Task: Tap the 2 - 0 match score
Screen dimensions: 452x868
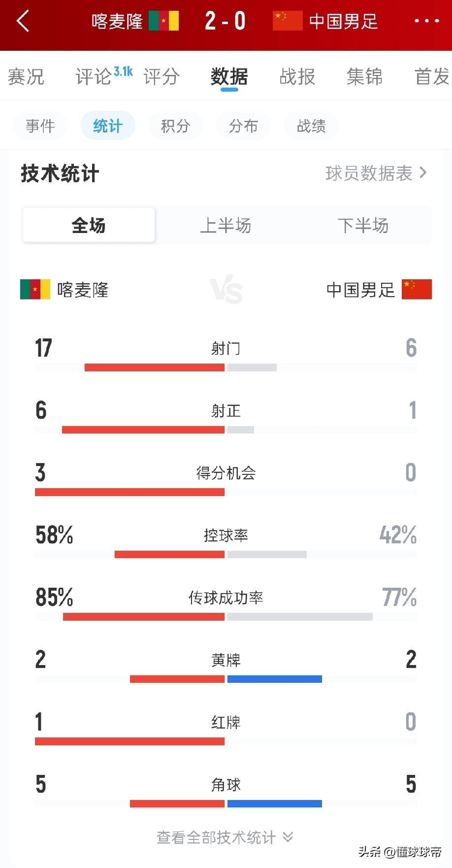Action: pyautogui.click(x=225, y=21)
